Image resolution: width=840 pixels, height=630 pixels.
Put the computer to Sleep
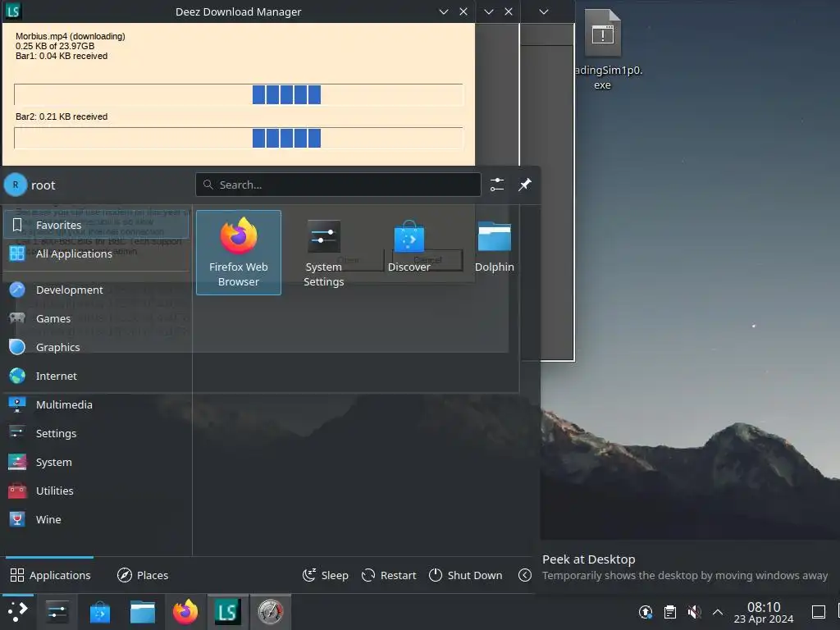[325, 575]
